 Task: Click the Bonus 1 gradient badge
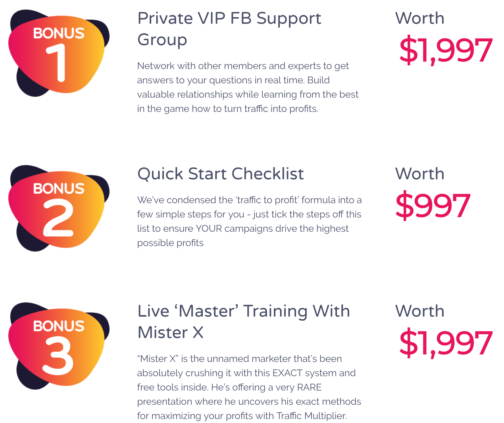click(58, 53)
